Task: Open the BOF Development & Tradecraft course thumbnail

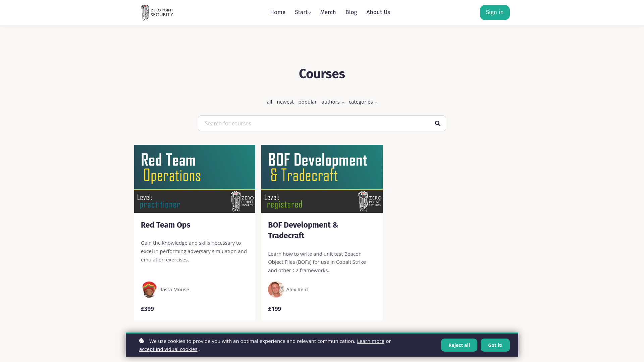Action: (x=322, y=179)
